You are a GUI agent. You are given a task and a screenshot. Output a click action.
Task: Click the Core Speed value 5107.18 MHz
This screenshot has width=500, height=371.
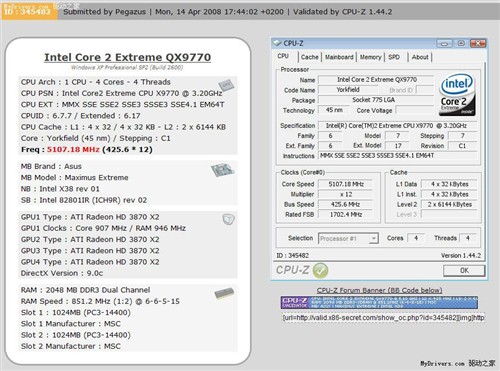(x=346, y=184)
